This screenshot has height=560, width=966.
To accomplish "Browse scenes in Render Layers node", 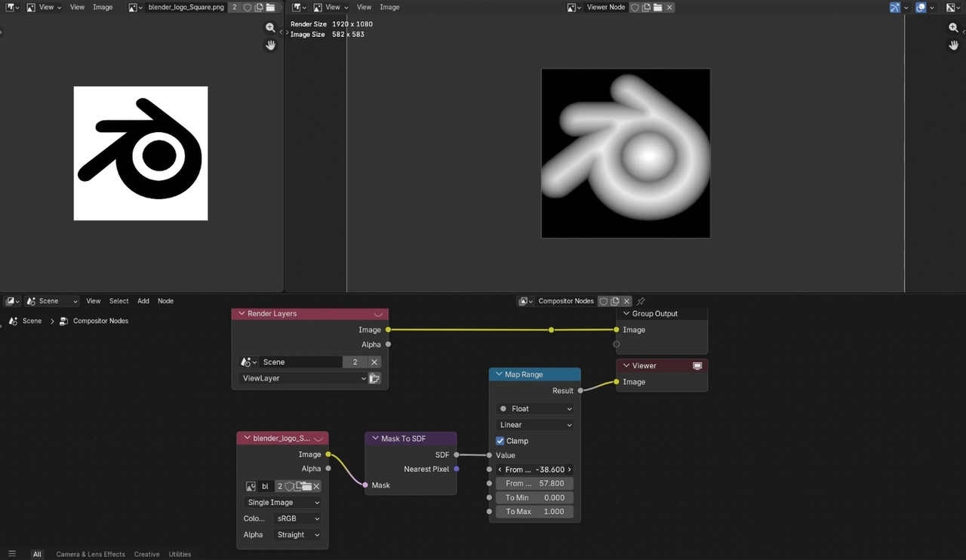I will (248, 362).
